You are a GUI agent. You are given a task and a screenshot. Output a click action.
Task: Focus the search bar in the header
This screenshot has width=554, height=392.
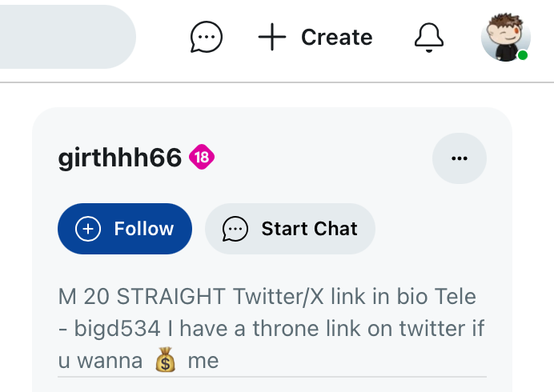point(68,37)
